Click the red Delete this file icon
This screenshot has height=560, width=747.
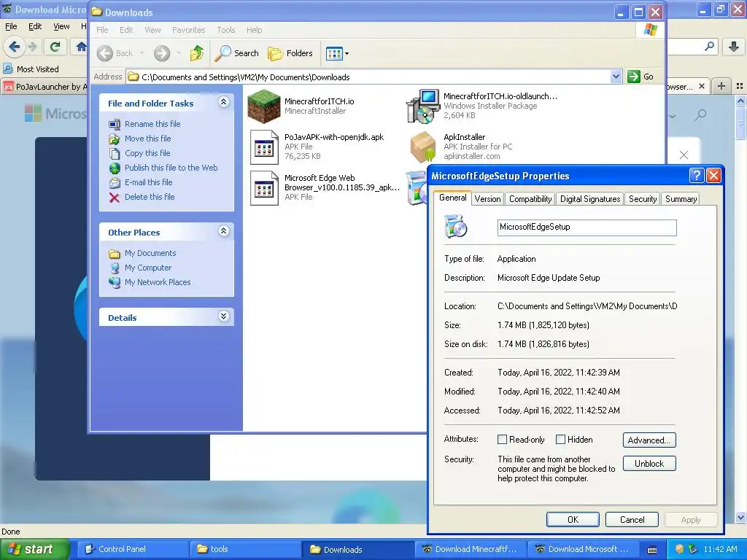115,197
